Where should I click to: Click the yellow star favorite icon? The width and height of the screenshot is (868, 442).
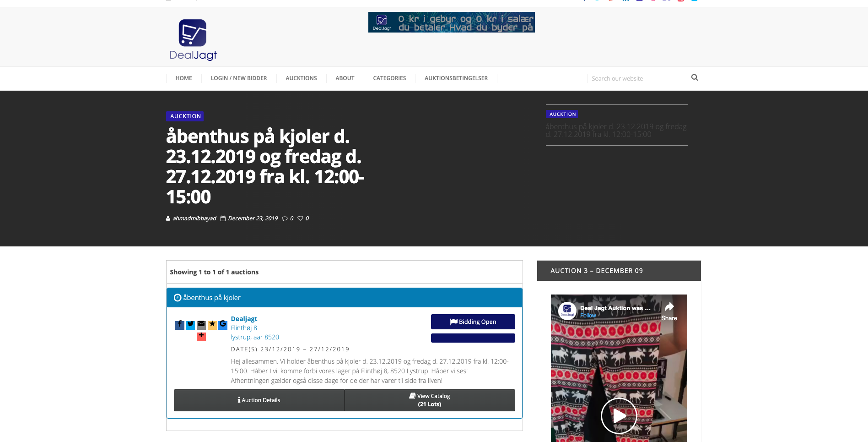[x=212, y=325]
